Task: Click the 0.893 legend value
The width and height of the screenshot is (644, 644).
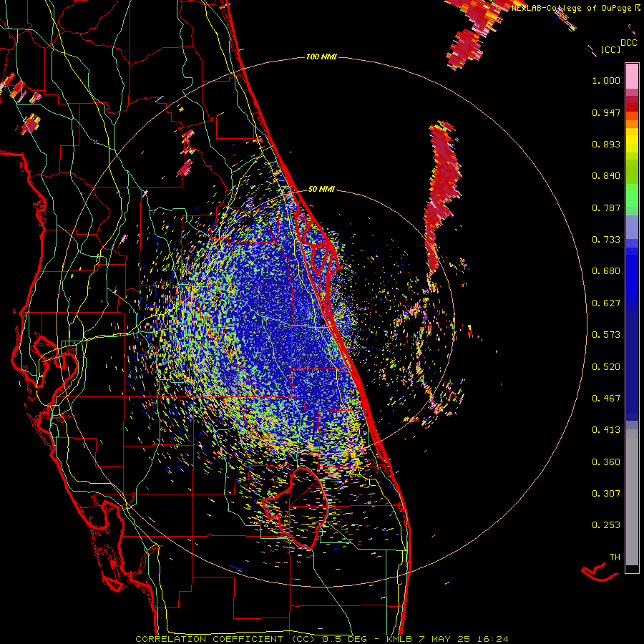Action: (606, 144)
